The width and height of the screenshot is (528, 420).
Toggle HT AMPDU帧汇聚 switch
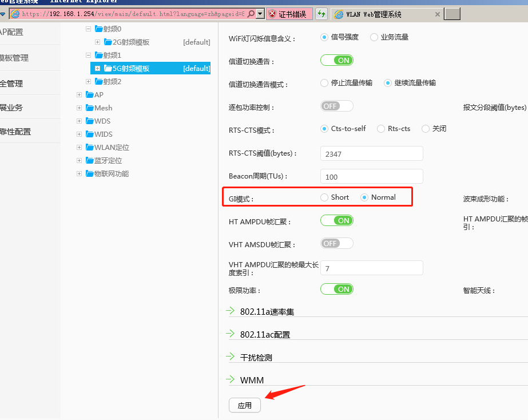point(337,221)
